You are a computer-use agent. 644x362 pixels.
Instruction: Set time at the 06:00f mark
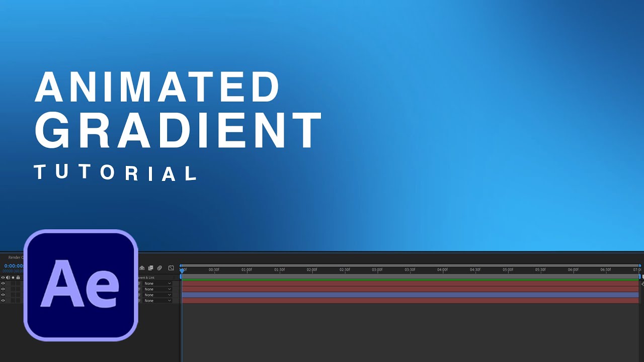[573, 269]
